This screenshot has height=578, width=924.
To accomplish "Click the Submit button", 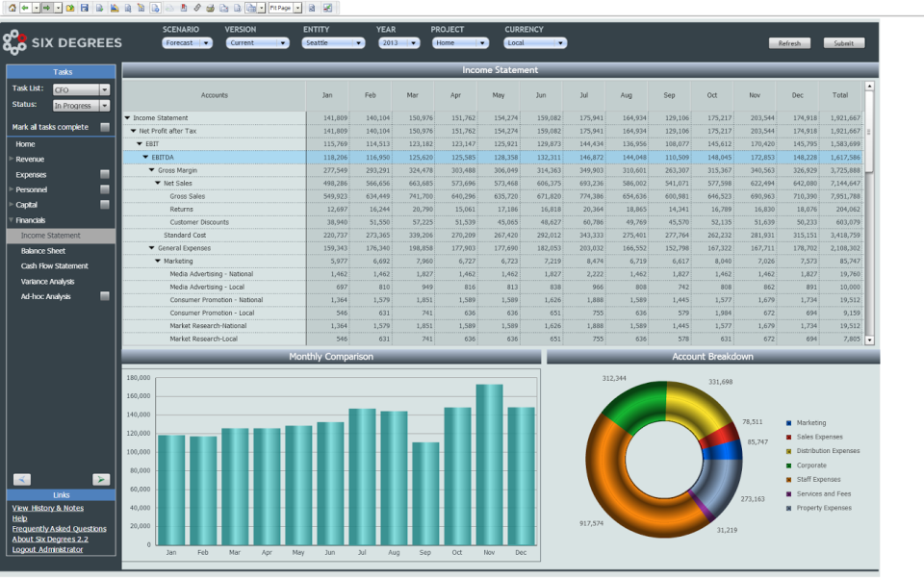I will [x=844, y=43].
